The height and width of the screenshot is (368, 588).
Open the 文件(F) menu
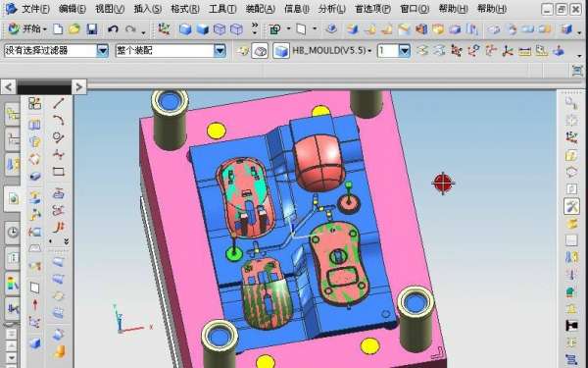click(x=35, y=9)
